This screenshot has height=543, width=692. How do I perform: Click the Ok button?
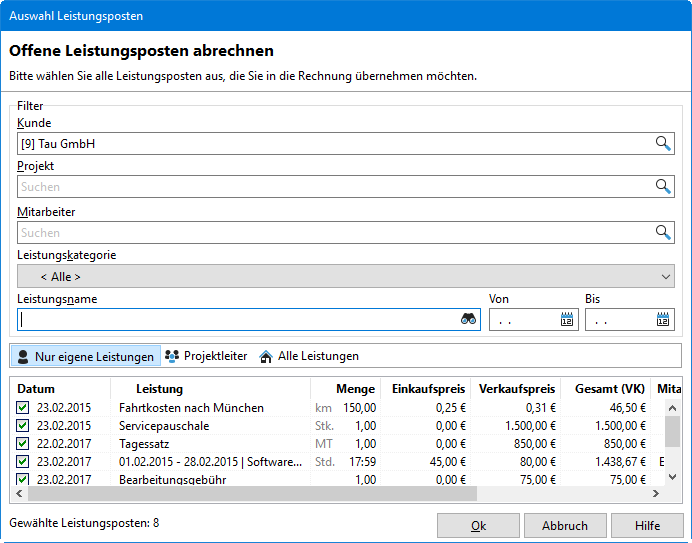point(478,526)
